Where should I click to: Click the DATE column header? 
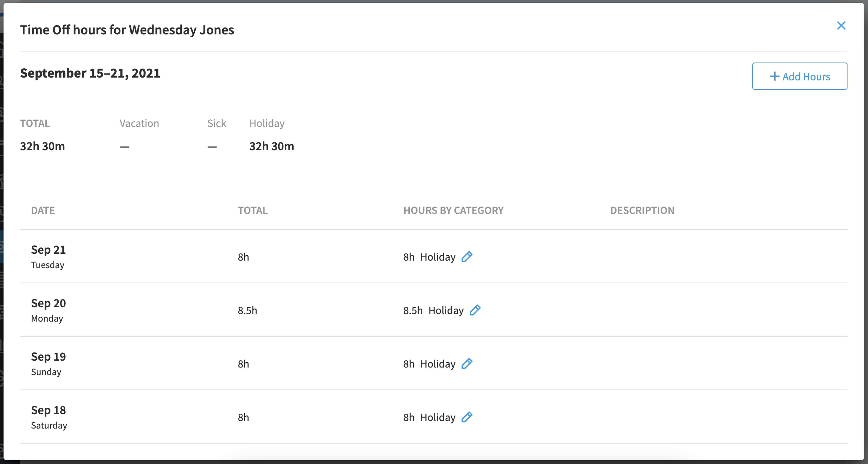(x=43, y=211)
